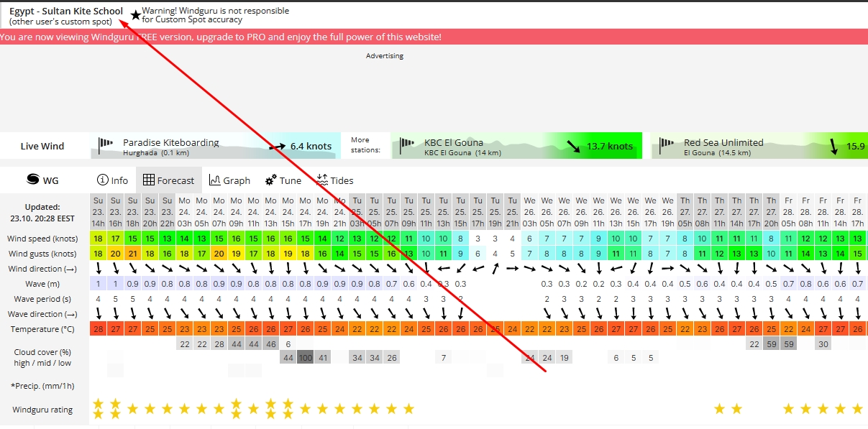This screenshot has width=868, height=429.
Task: Click the Paradise Kiteboarding wind direction arrow
Action: (278, 146)
